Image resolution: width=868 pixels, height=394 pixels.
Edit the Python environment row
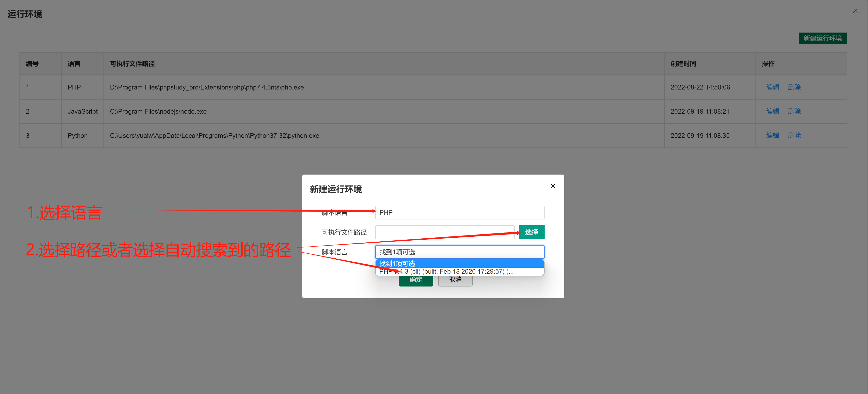(772, 136)
